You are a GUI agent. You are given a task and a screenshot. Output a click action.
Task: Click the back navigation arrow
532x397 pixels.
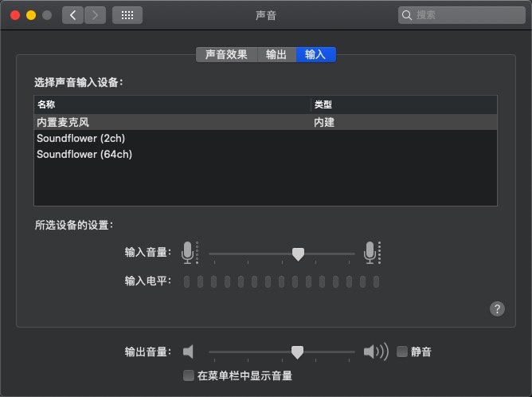pyautogui.click(x=72, y=15)
